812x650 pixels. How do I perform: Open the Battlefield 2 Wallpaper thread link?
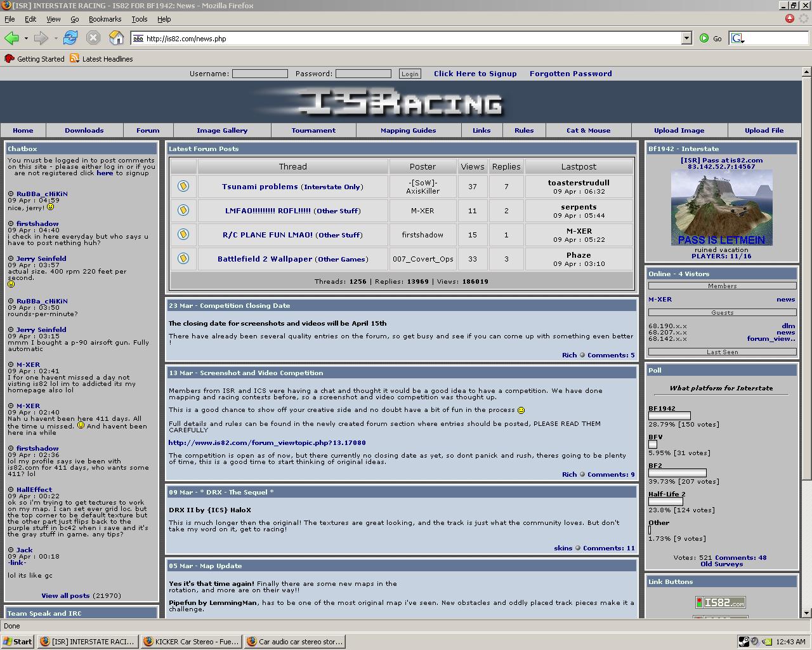pos(265,259)
